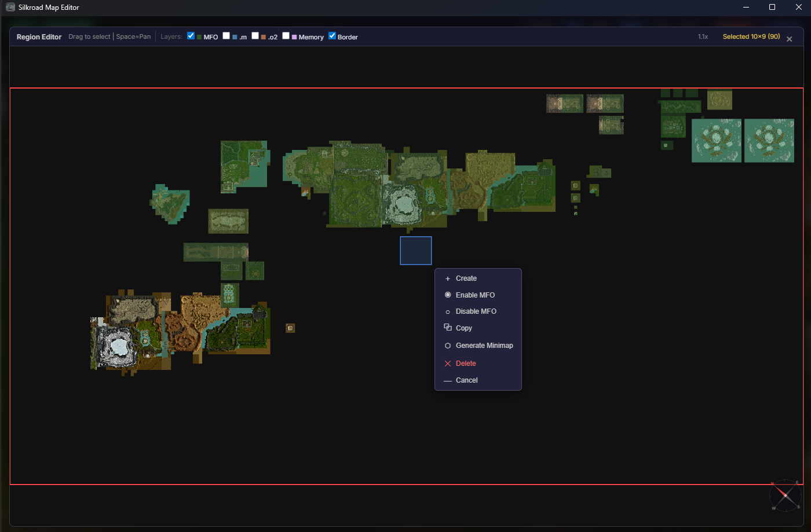Choose Enable MFO from the context menu
The height and width of the screenshot is (532, 811).
pos(478,295)
